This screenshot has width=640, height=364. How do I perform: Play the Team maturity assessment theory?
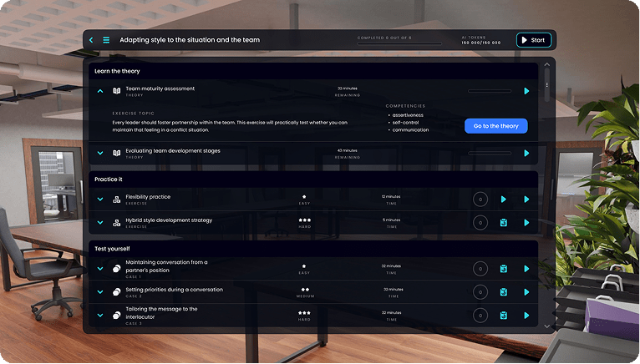526,91
